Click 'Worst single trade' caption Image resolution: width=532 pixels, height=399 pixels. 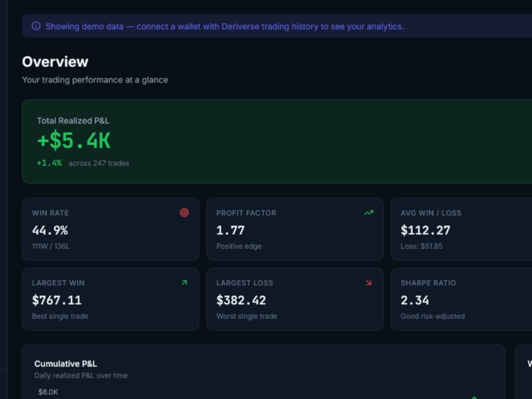pos(247,316)
